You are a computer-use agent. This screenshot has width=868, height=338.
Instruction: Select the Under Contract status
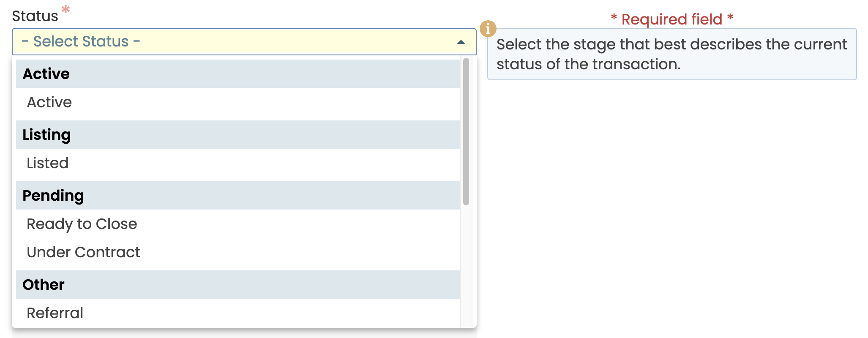point(83,252)
